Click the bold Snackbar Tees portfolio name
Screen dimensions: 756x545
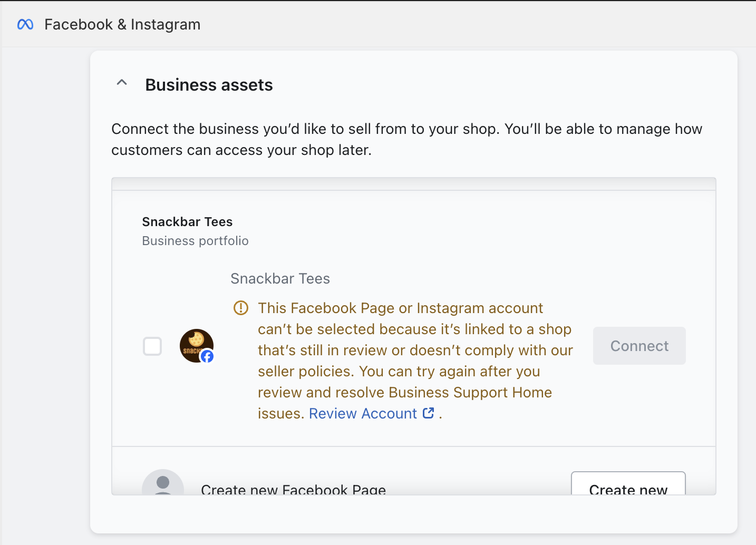click(187, 222)
